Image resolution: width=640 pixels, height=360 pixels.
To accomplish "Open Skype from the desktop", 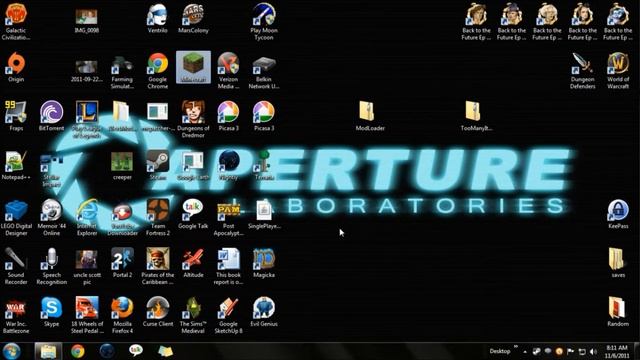I will click(51, 312).
